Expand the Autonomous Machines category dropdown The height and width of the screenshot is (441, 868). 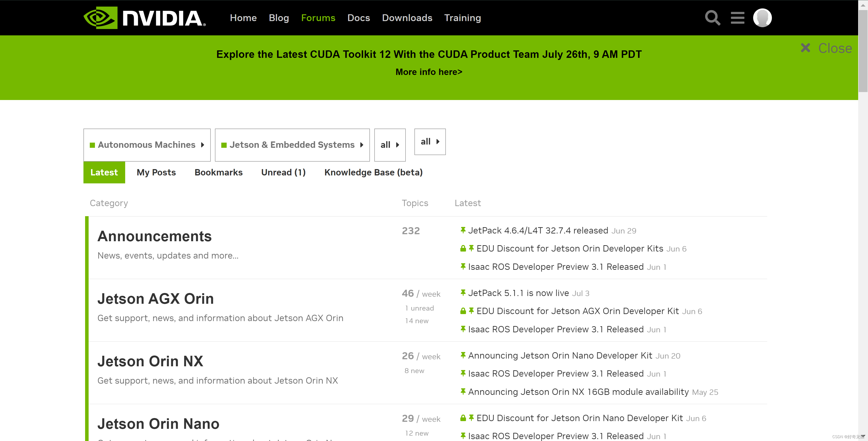tap(147, 145)
